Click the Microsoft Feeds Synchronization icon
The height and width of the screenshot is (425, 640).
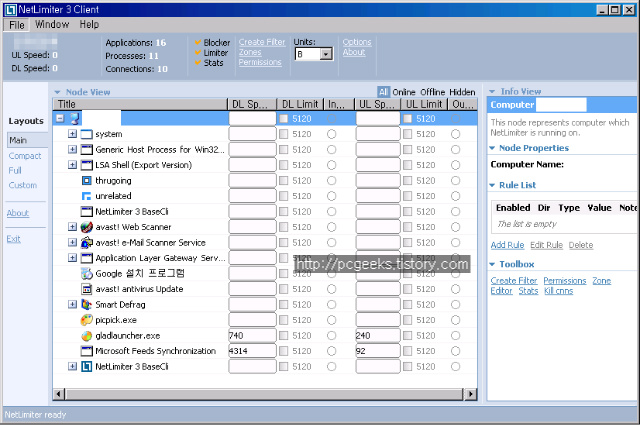click(x=87, y=351)
